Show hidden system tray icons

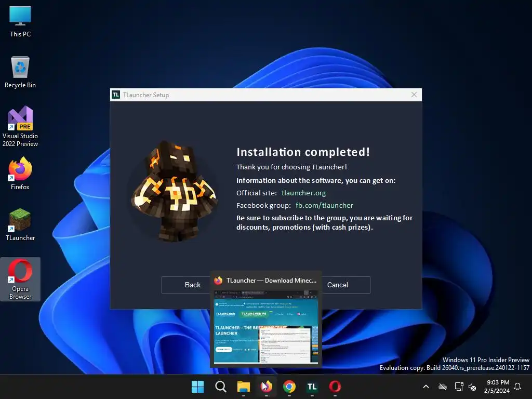[426, 387]
